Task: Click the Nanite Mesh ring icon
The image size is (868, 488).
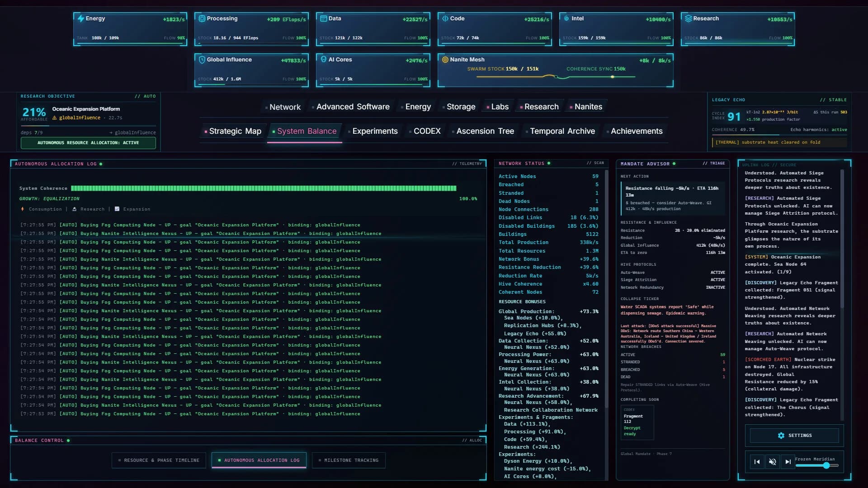Action: pyautogui.click(x=445, y=60)
